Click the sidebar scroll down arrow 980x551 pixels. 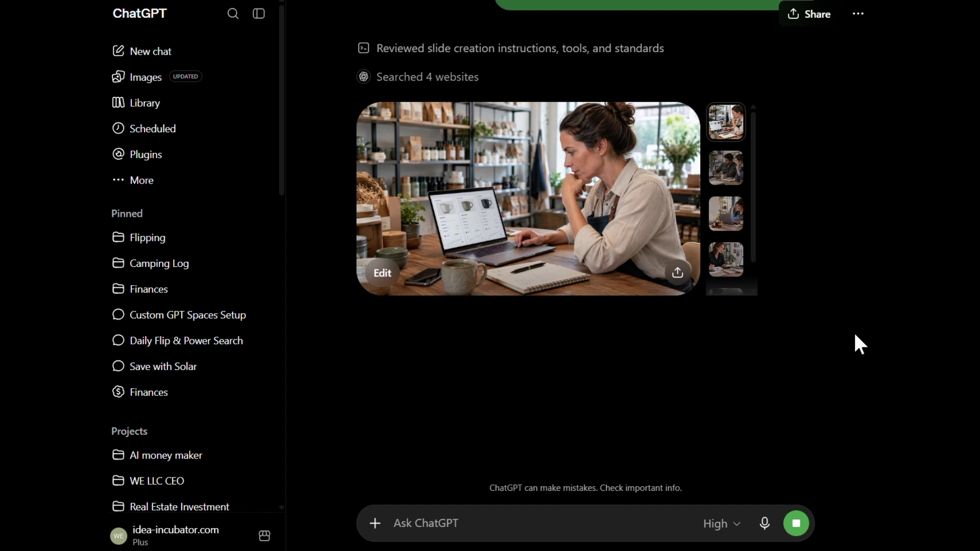pyautogui.click(x=281, y=508)
